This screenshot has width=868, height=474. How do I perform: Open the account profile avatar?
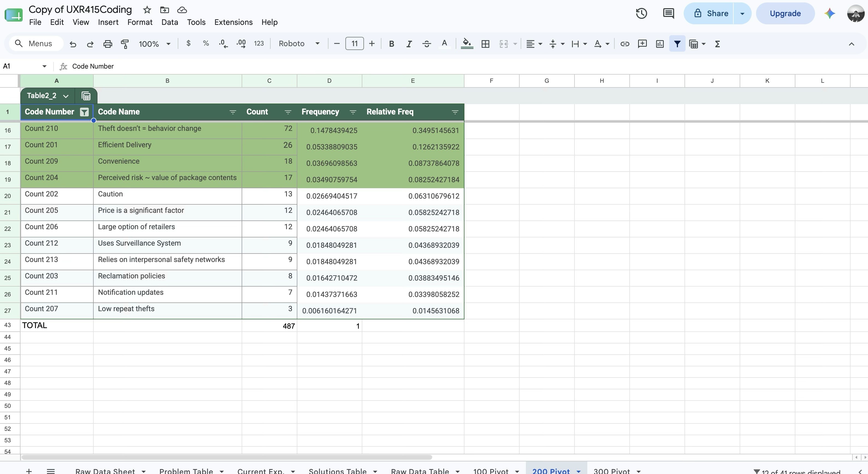855,13
